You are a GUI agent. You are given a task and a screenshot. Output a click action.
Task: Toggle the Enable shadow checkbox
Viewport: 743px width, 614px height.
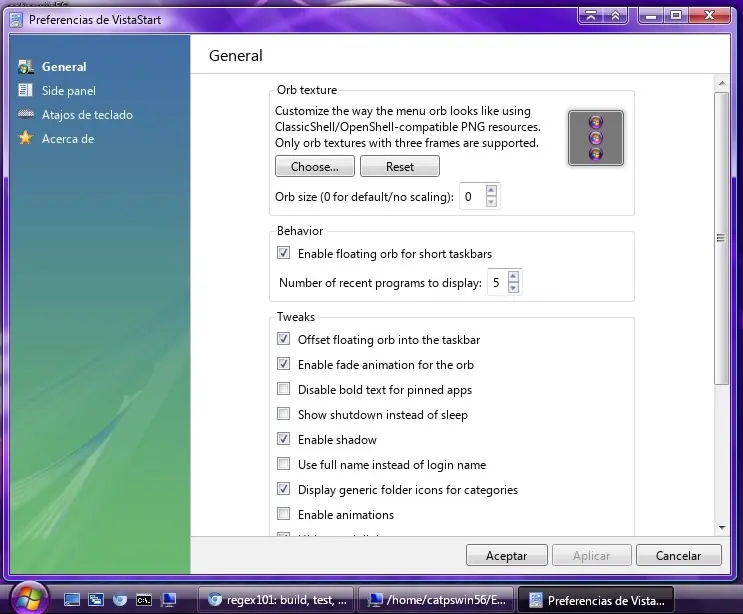click(x=283, y=439)
